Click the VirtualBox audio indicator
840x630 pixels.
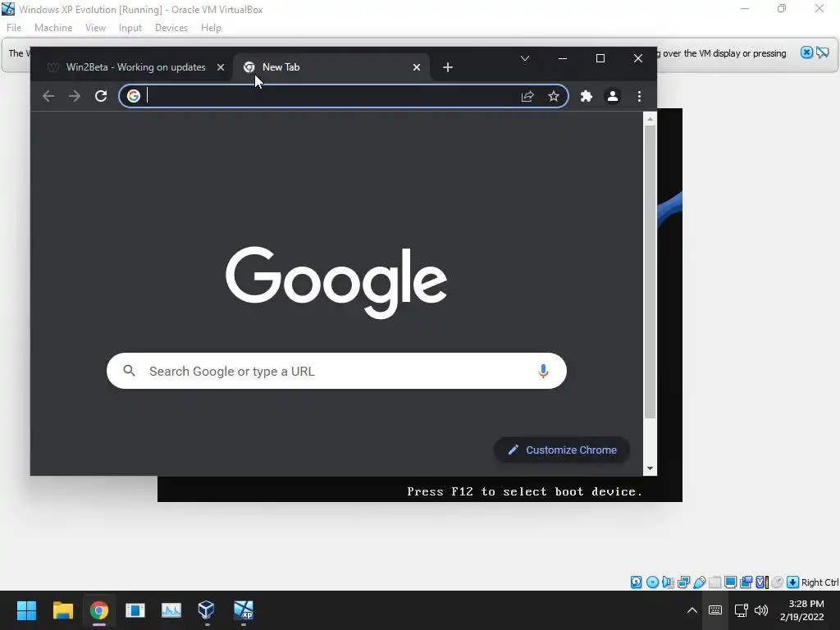[x=668, y=582]
